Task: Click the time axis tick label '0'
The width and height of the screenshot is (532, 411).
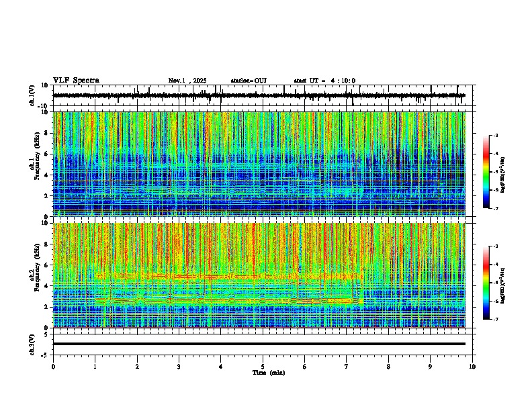Action: tap(53, 367)
